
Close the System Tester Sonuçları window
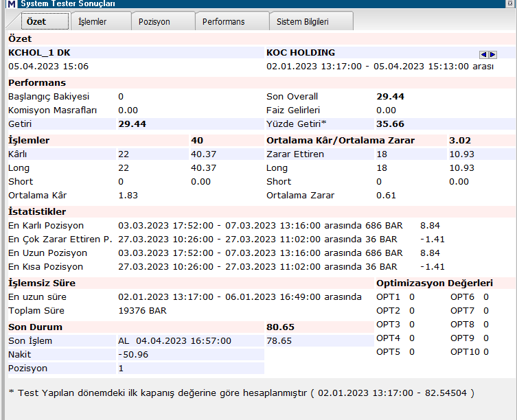[509, 3]
